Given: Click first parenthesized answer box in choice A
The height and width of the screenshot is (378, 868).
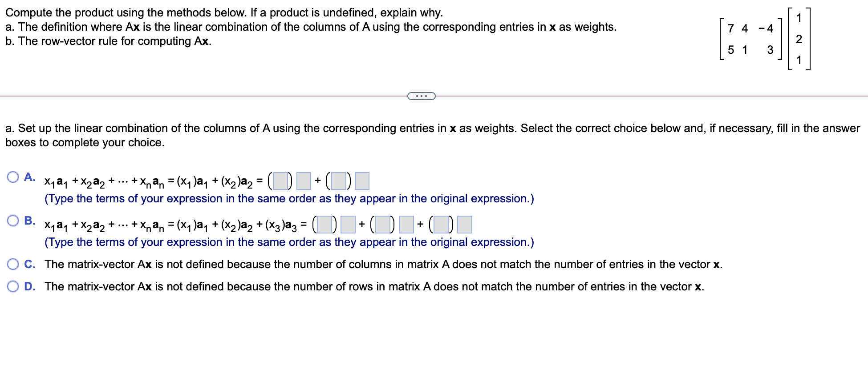Looking at the screenshot, I should point(281,181).
